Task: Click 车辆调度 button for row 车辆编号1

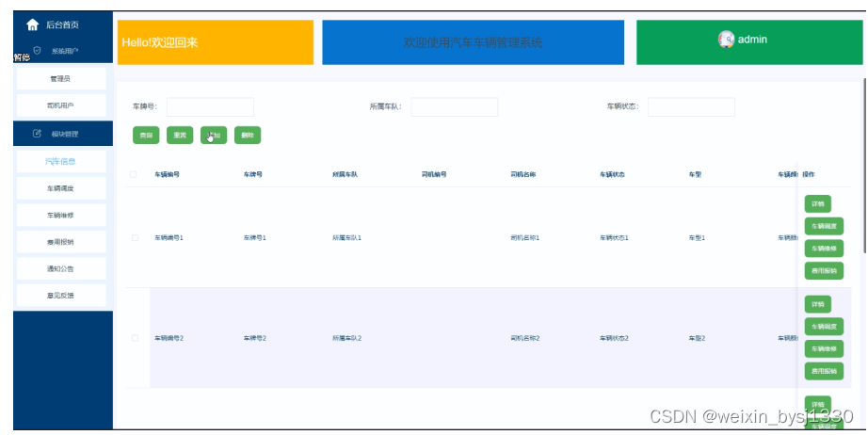Action: click(824, 226)
